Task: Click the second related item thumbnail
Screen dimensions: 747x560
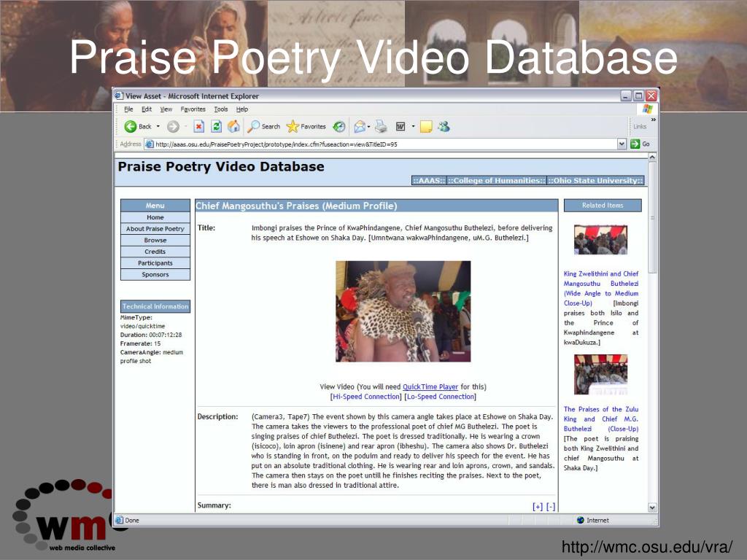Action: pos(601,375)
